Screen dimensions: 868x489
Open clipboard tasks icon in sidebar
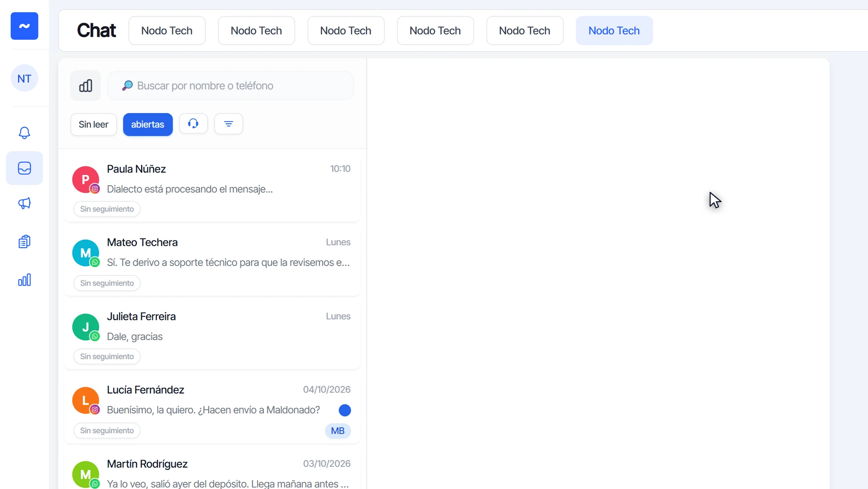[24, 242]
